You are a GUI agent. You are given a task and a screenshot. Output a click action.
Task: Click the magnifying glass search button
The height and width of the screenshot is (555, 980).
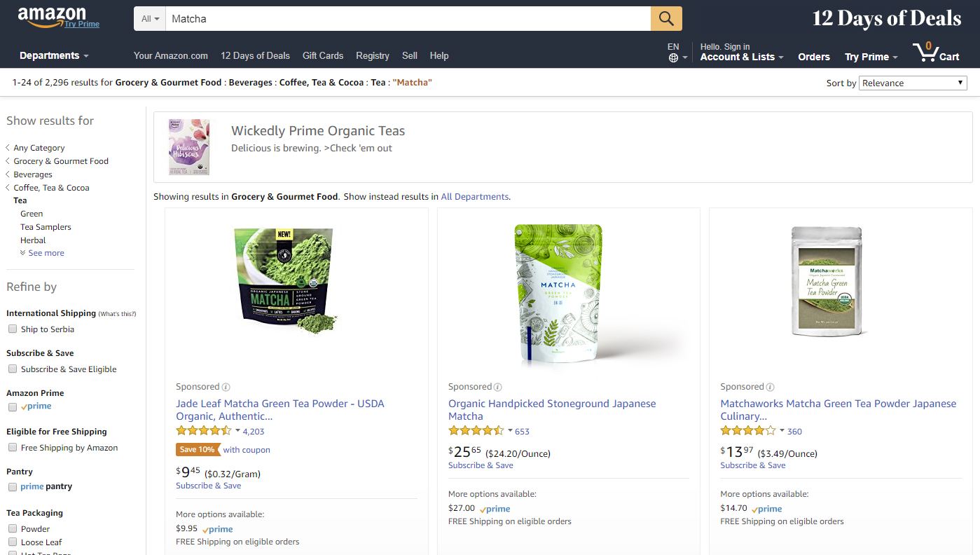(x=666, y=19)
